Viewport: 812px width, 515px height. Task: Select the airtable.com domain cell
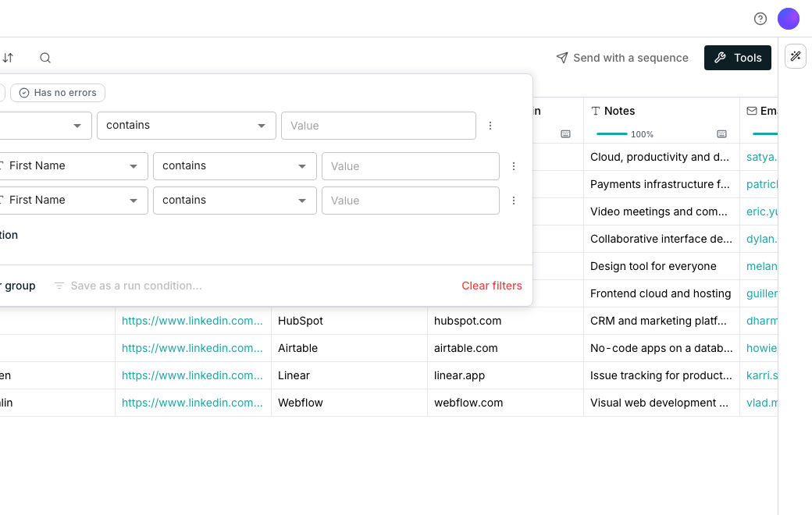pos(505,348)
